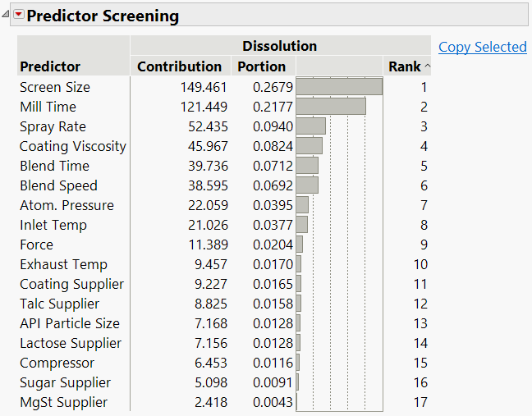Image resolution: width=532 pixels, height=416 pixels.
Task: Select the MgSt Supplier row
Action: pyautogui.click(x=63, y=402)
